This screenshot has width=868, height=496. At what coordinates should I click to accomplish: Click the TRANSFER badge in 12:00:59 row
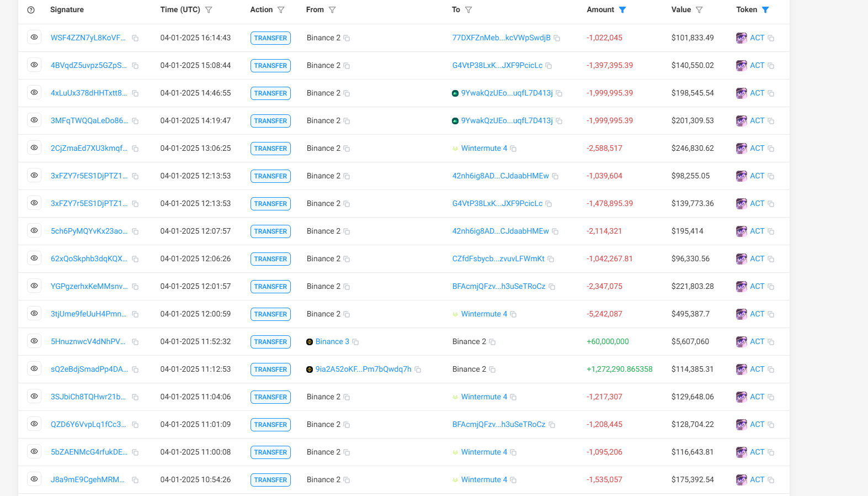[x=270, y=314]
